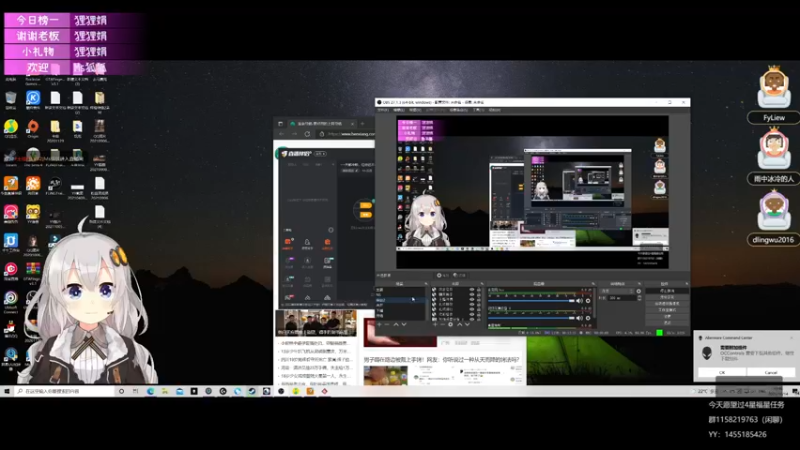Open Origin desktop shortcut

pos(33,129)
